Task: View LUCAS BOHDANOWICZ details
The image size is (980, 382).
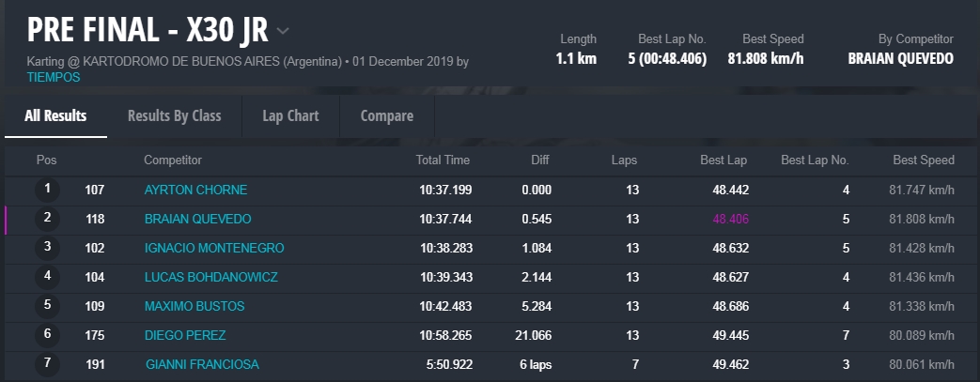Action: (x=210, y=278)
